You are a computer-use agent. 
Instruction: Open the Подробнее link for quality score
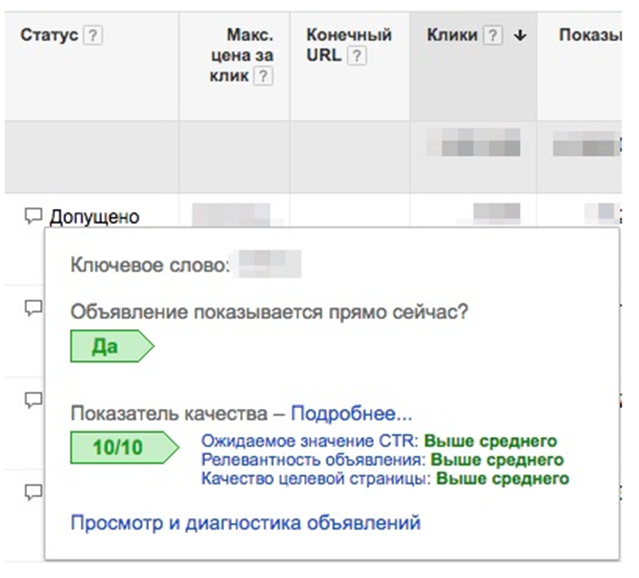[x=351, y=413]
